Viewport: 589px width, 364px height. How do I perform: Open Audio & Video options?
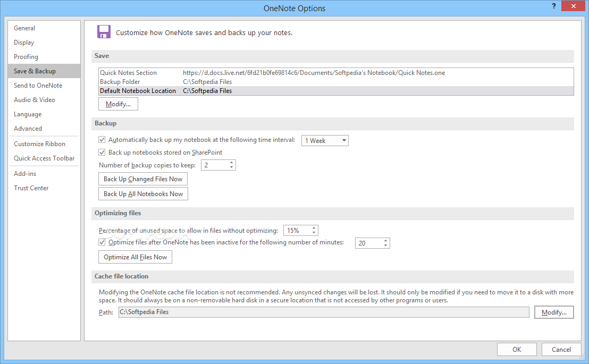tap(44, 99)
